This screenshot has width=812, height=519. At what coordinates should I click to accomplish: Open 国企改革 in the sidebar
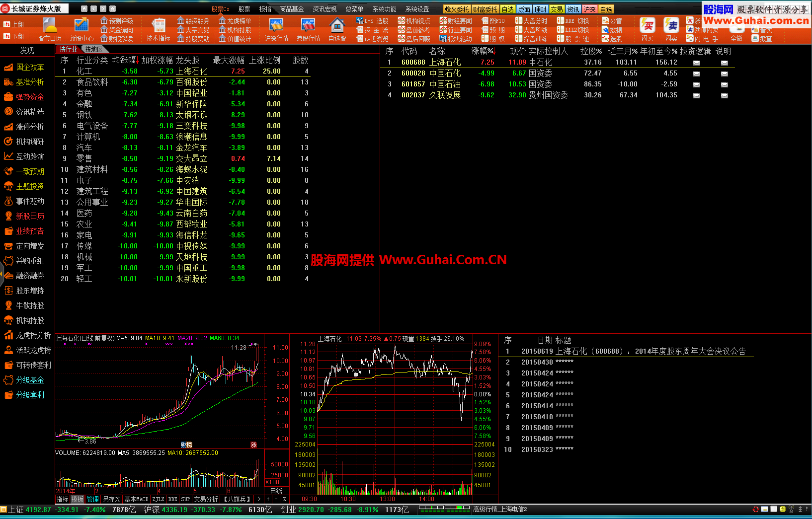click(24, 67)
